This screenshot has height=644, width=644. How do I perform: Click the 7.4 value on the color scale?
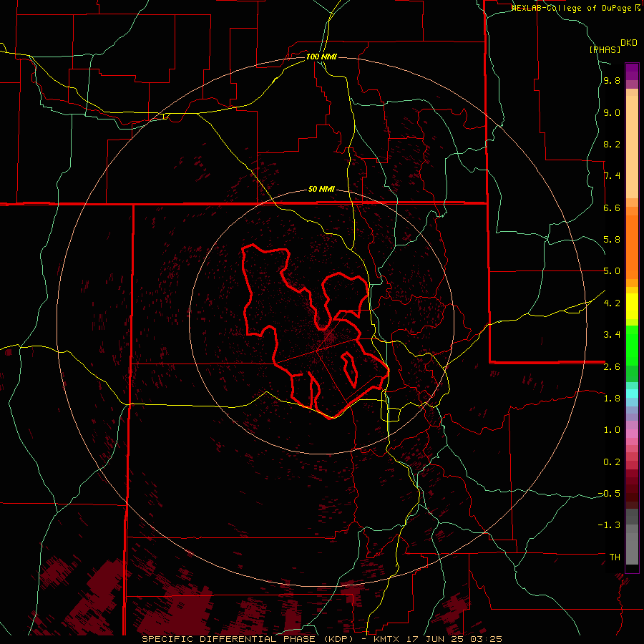click(612, 176)
